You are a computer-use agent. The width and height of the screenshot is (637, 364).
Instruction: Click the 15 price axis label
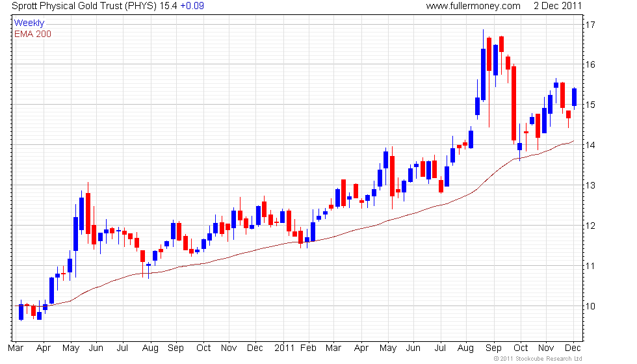point(590,105)
